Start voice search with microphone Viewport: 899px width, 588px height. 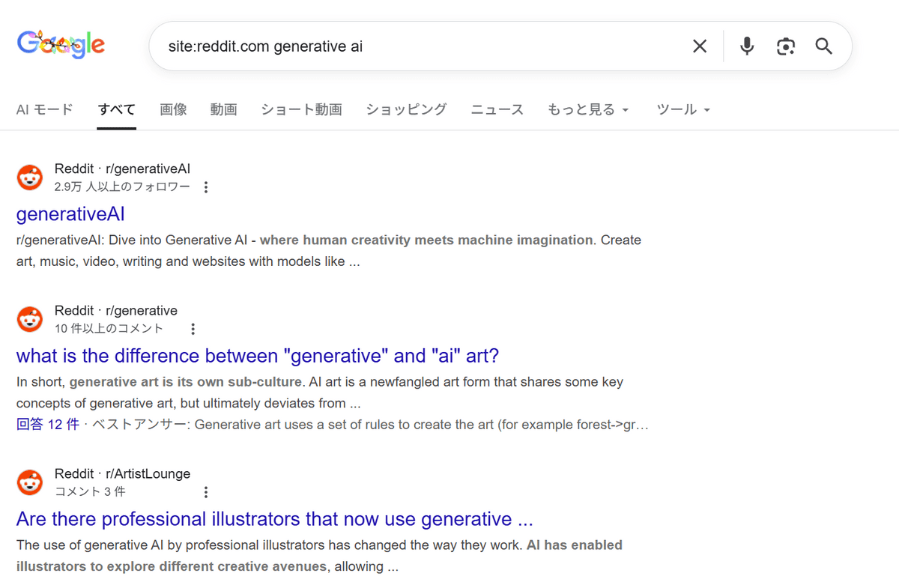(x=746, y=46)
